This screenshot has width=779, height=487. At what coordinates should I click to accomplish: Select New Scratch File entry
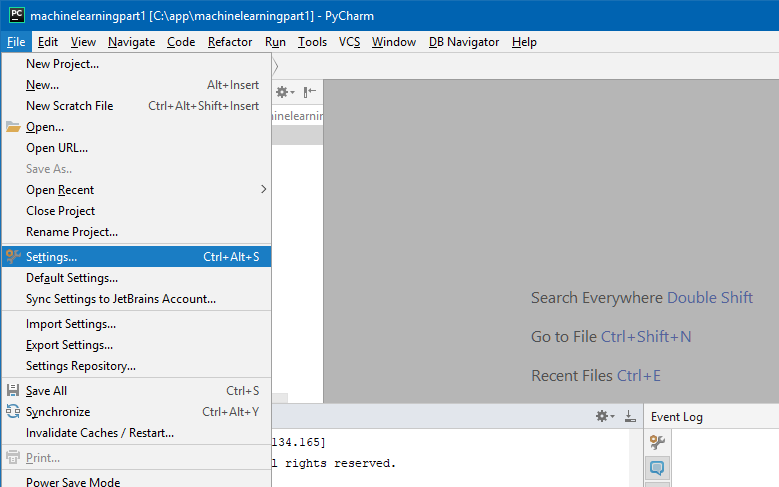[137, 106]
